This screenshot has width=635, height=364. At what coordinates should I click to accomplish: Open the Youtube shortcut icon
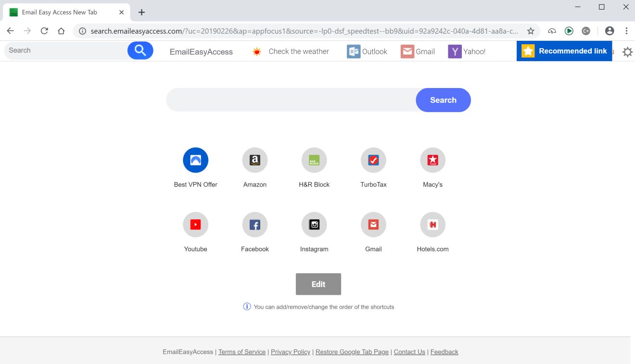[x=195, y=224]
